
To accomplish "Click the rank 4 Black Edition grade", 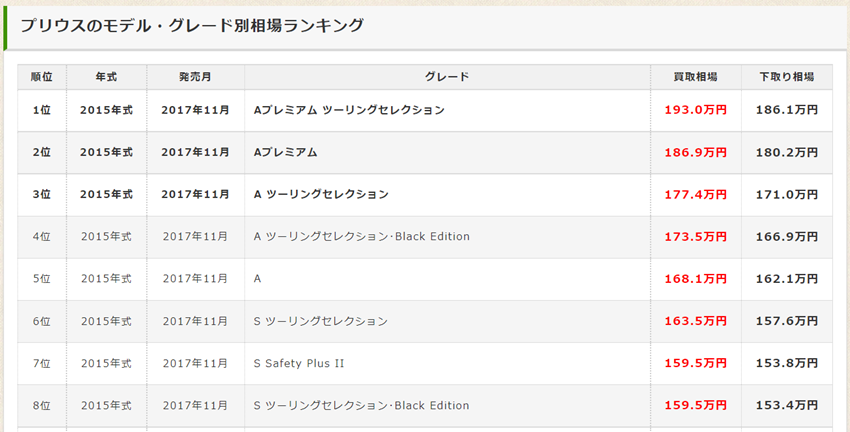I will 362,237.
